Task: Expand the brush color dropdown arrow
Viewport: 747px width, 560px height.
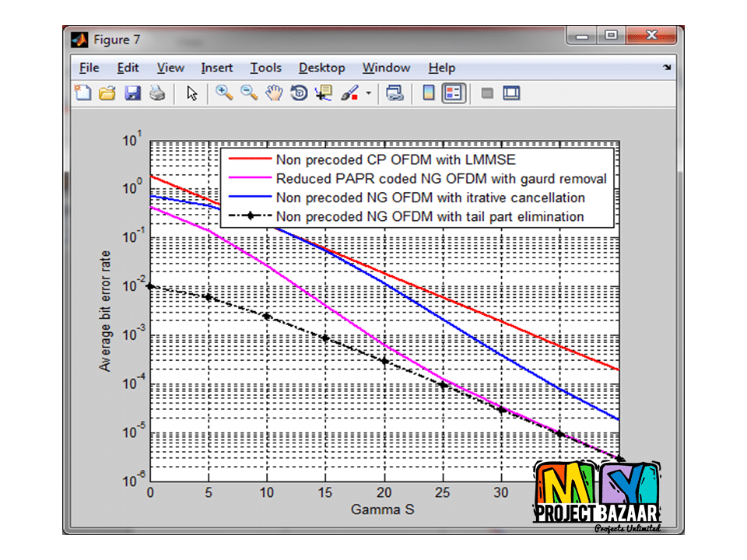Action: (369, 94)
